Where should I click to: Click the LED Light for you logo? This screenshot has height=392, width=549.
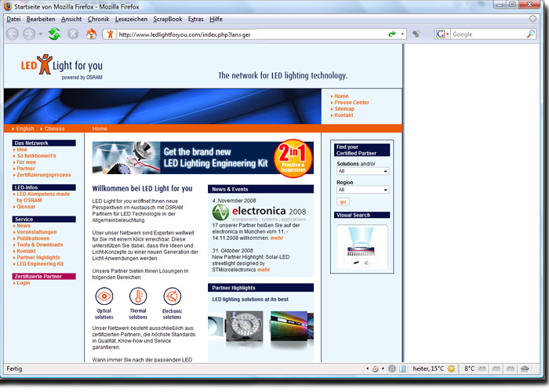(62, 67)
